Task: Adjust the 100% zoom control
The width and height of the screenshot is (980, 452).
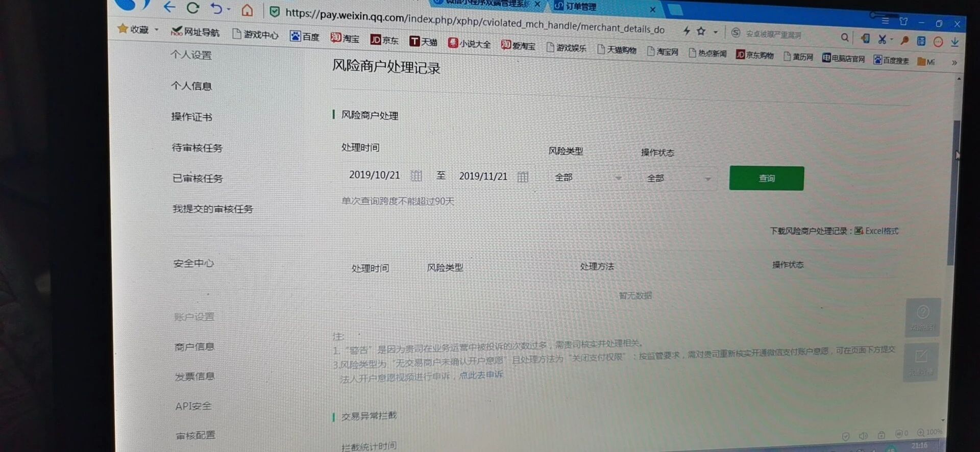Action: point(929,432)
